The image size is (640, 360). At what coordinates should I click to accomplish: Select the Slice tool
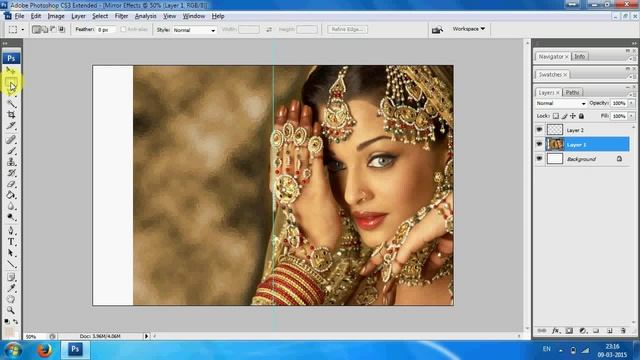pyautogui.click(x=11, y=126)
